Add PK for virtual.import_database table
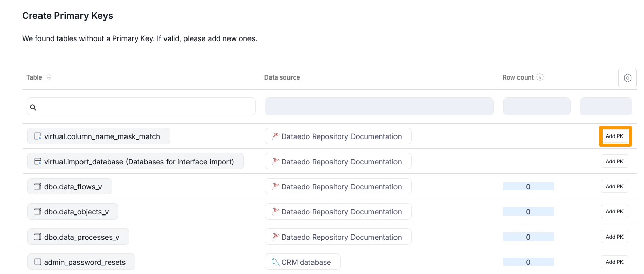Image resolution: width=644 pixels, height=274 pixels. tap(614, 162)
